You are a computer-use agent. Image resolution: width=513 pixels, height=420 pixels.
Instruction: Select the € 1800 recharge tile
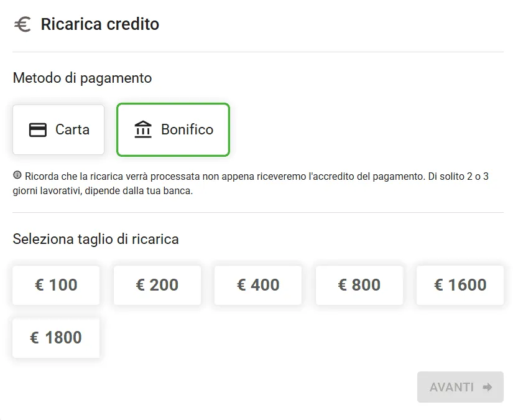(x=56, y=338)
